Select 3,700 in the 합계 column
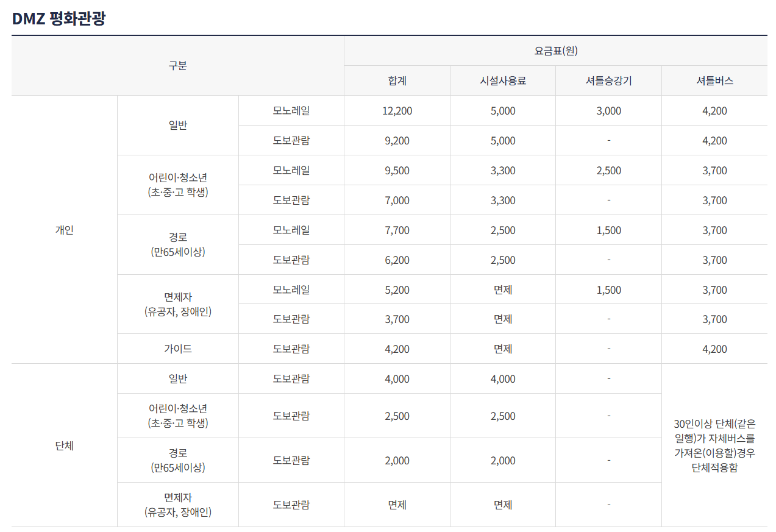This screenshot has height=532, width=776. (x=397, y=319)
